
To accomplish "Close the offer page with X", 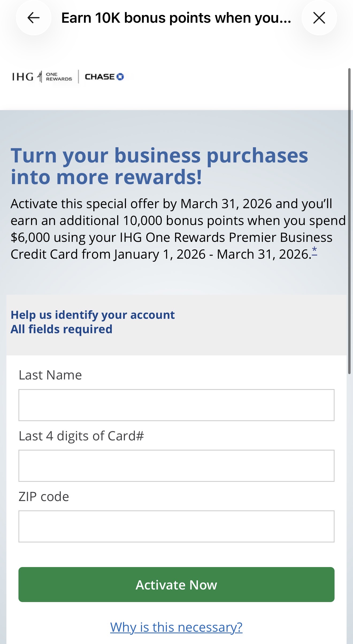I will point(319,18).
